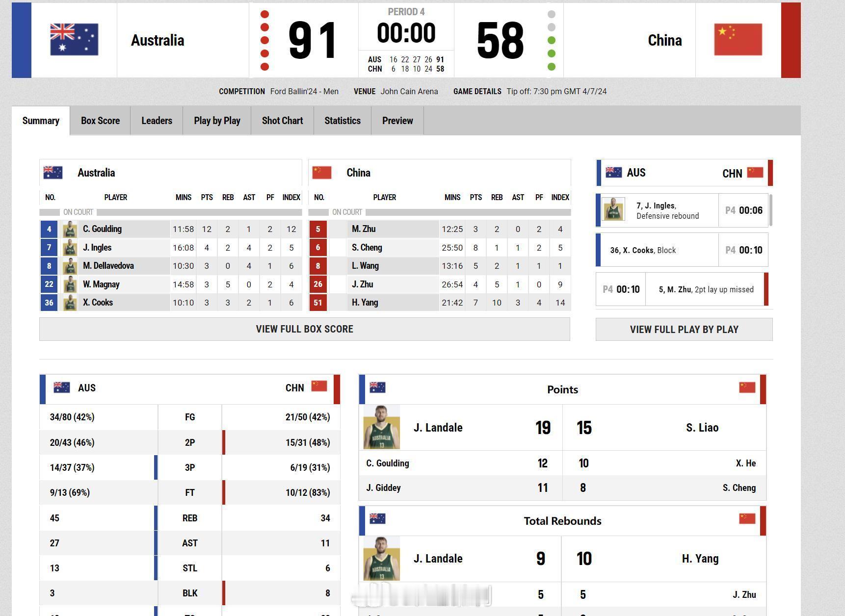The height and width of the screenshot is (616, 845).
Task: Click the J. Ingles Defensive rebound entry
Action: (682, 210)
